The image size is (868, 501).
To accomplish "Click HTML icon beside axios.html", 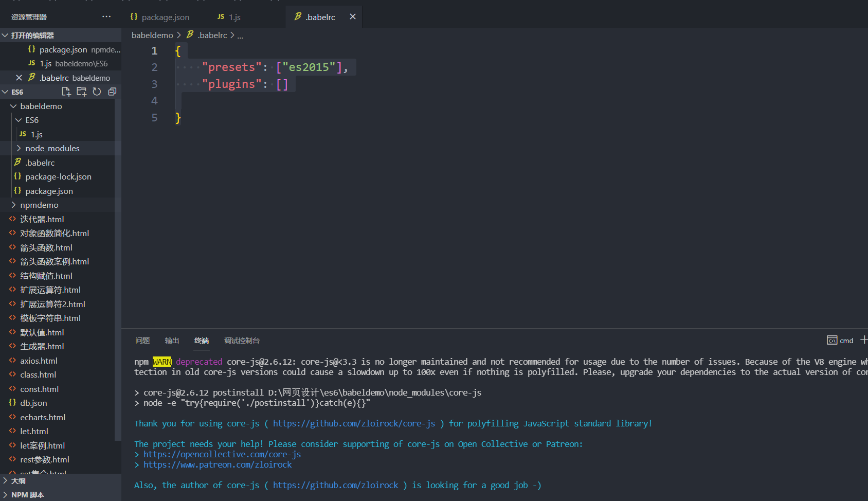I will pos(12,361).
